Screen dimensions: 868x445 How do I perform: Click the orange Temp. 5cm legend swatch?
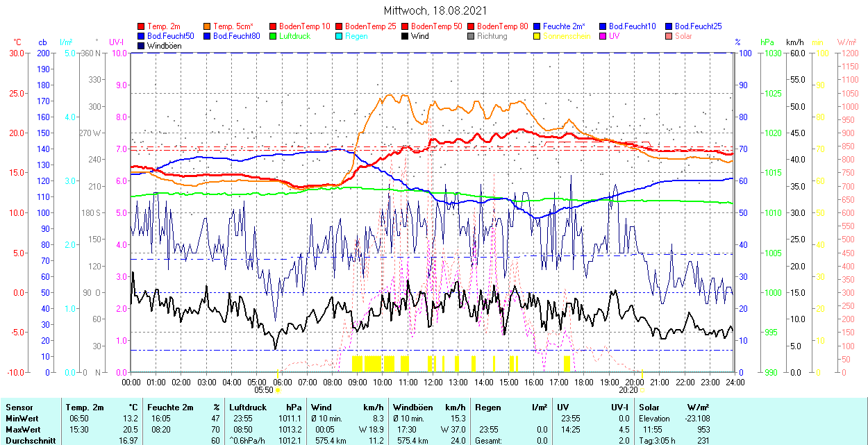pos(208,26)
